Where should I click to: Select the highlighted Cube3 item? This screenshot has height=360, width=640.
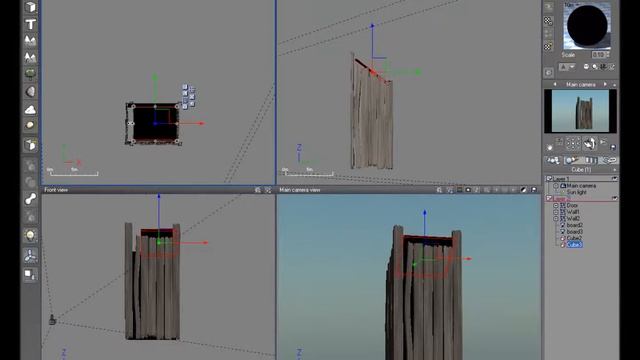point(574,244)
